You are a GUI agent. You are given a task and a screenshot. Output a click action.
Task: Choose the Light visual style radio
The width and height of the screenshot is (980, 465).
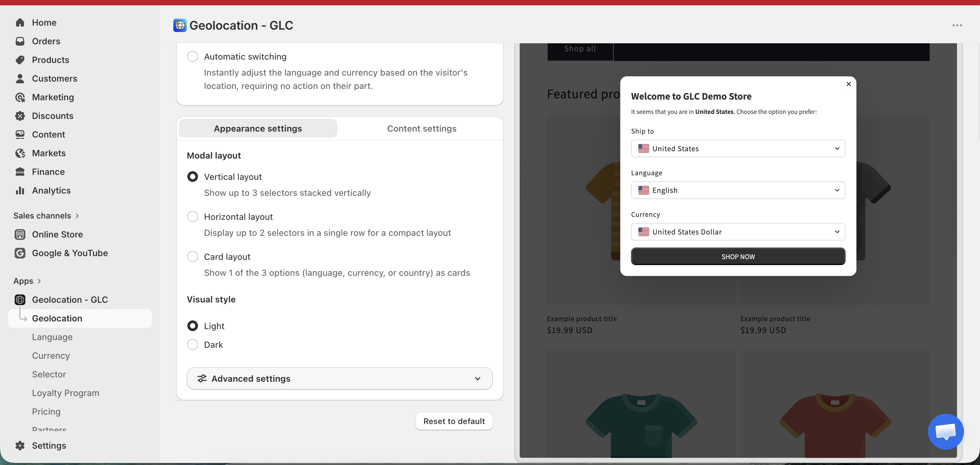tap(193, 325)
